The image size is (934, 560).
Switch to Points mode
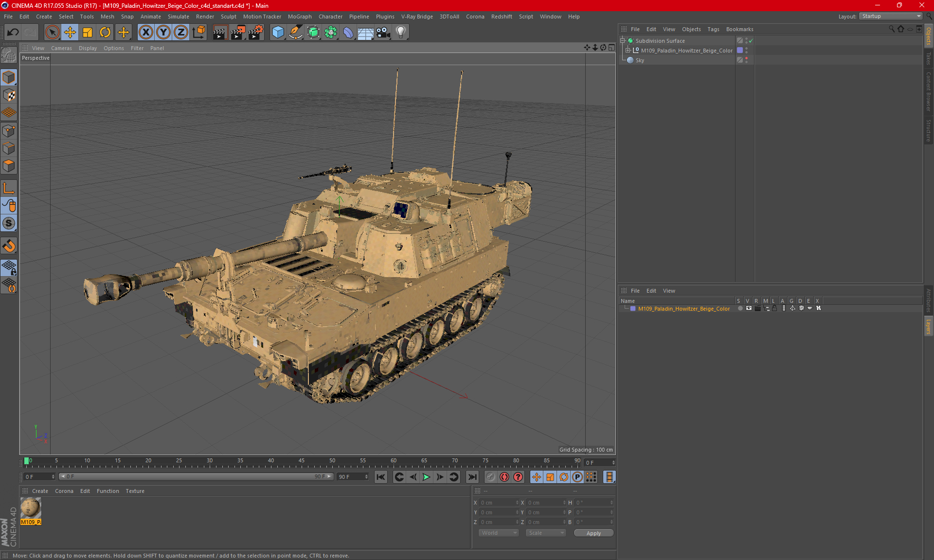click(9, 131)
